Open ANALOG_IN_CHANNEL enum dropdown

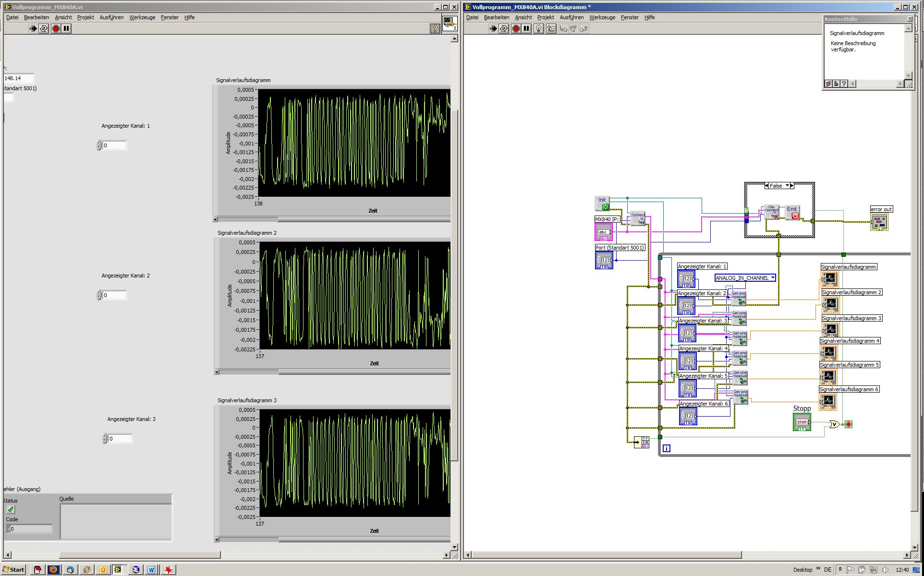pos(772,278)
